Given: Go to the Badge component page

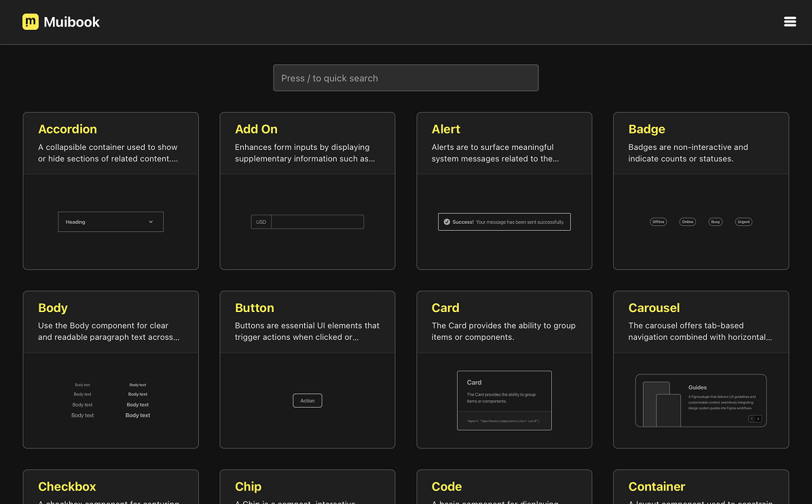Looking at the screenshot, I should coord(646,129).
